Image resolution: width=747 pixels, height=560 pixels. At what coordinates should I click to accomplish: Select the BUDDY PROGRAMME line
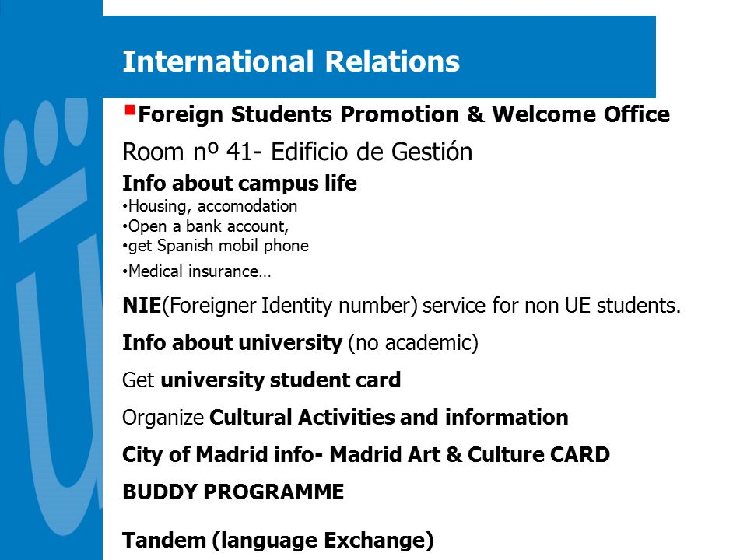(233, 492)
